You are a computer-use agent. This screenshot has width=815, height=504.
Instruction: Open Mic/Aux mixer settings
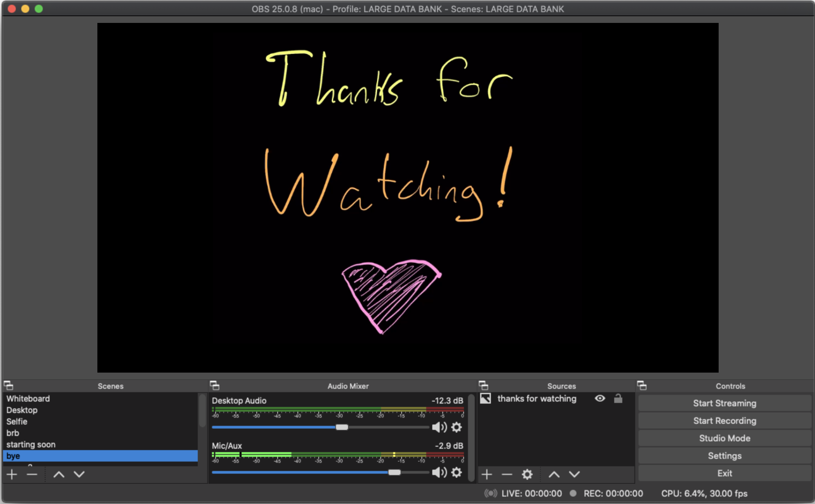pyautogui.click(x=458, y=472)
